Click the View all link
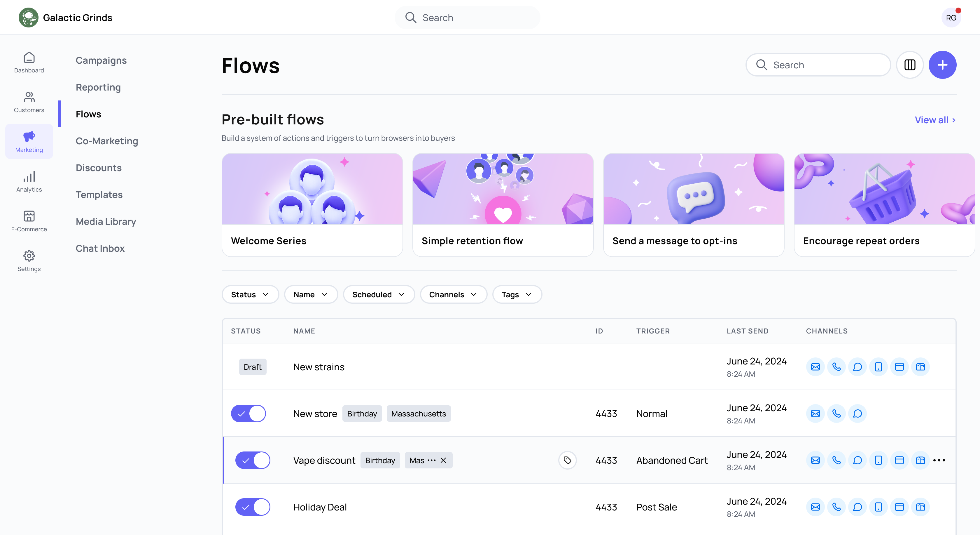This screenshot has height=535, width=980. click(935, 120)
